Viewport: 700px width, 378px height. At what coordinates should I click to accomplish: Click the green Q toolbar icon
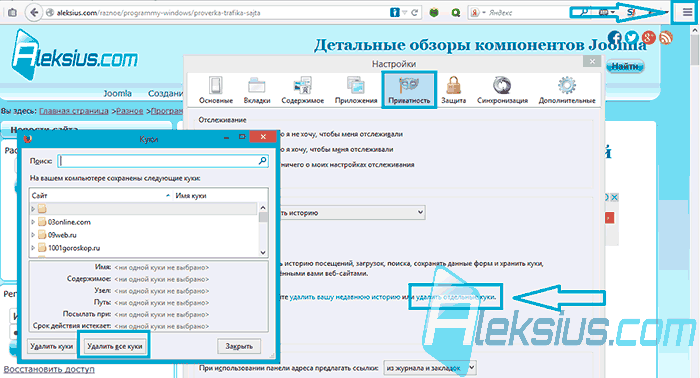[x=455, y=12]
